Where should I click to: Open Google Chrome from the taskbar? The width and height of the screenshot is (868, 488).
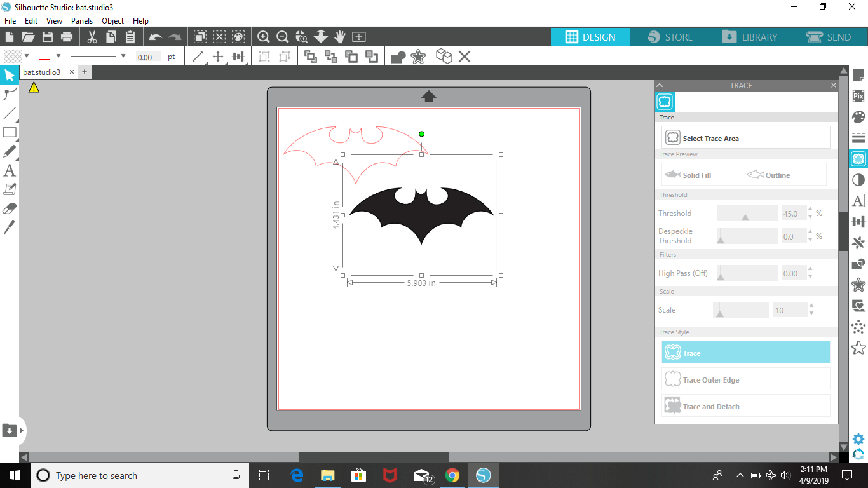452,475
